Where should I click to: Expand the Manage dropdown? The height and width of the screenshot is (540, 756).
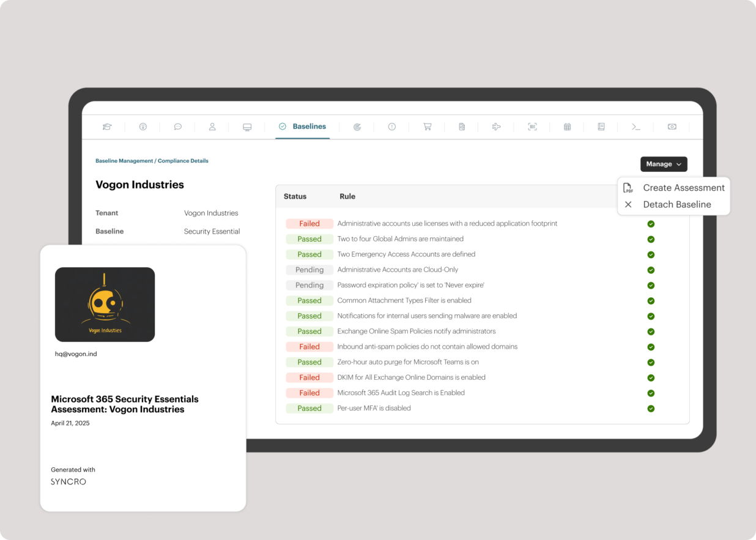pos(664,164)
